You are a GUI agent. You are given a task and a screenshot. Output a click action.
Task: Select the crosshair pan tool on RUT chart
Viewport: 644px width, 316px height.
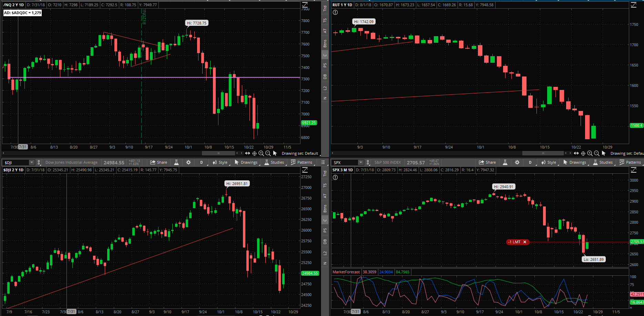pos(583,153)
